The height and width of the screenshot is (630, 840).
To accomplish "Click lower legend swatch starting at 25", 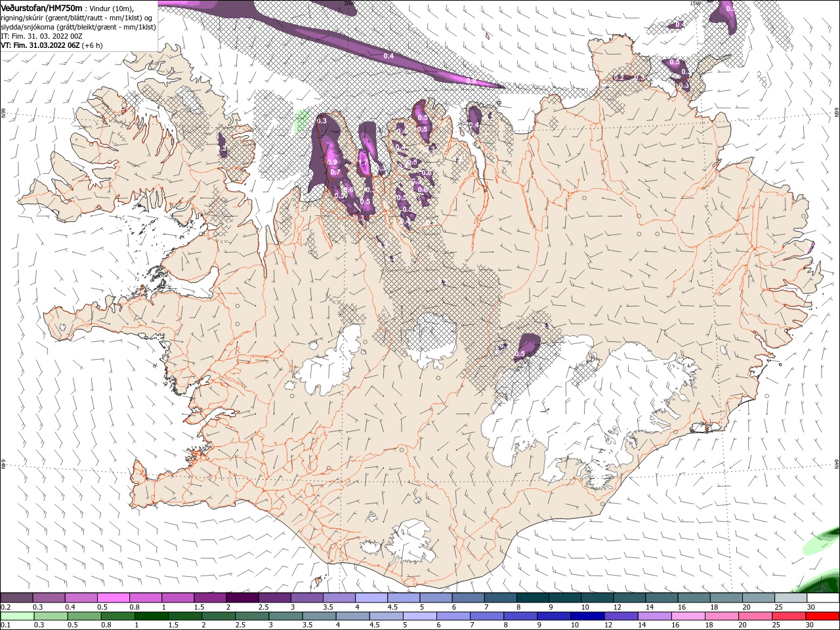I will coord(787,616).
